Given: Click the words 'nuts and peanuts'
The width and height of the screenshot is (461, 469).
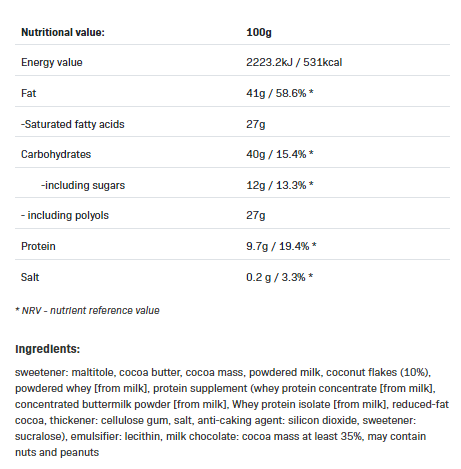Looking at the screenshot, I should point(57,452).
